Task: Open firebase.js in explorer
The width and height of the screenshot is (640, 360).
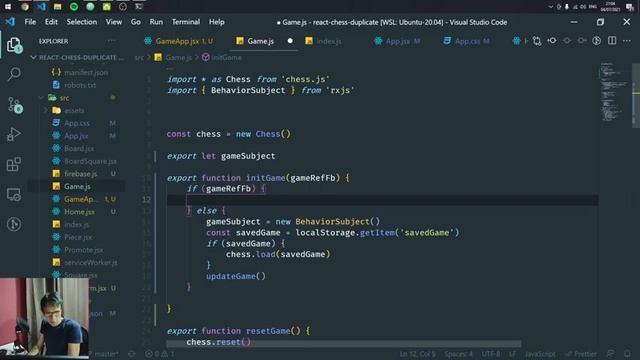Action: [x=81, y=174]
